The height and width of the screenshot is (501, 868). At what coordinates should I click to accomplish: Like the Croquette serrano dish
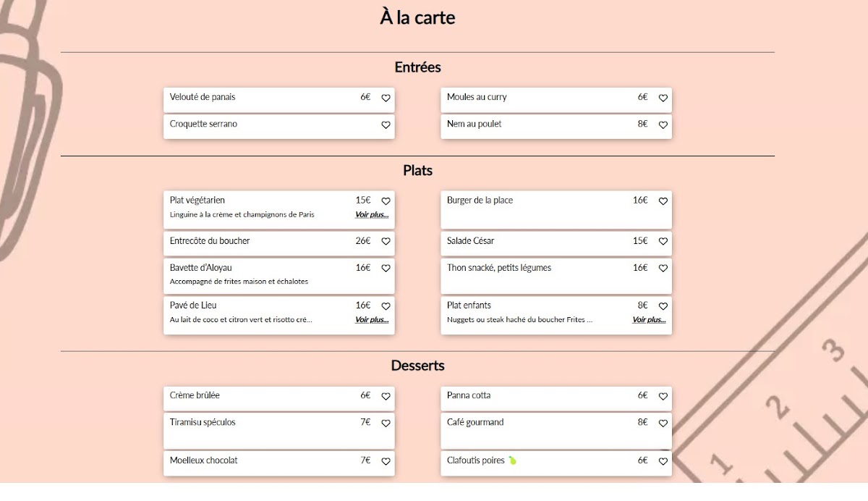pyautogui.click(x=386, y=125)
